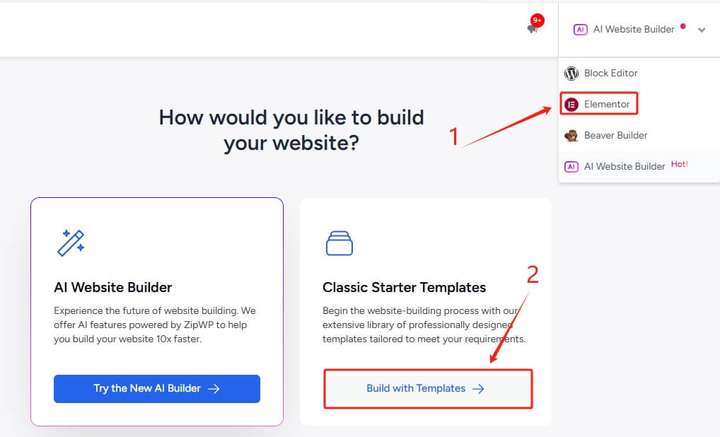This screenshot has height=437, width=720.
Task: Click the Beaver Builder mascot icon
Action: [571, 135]
